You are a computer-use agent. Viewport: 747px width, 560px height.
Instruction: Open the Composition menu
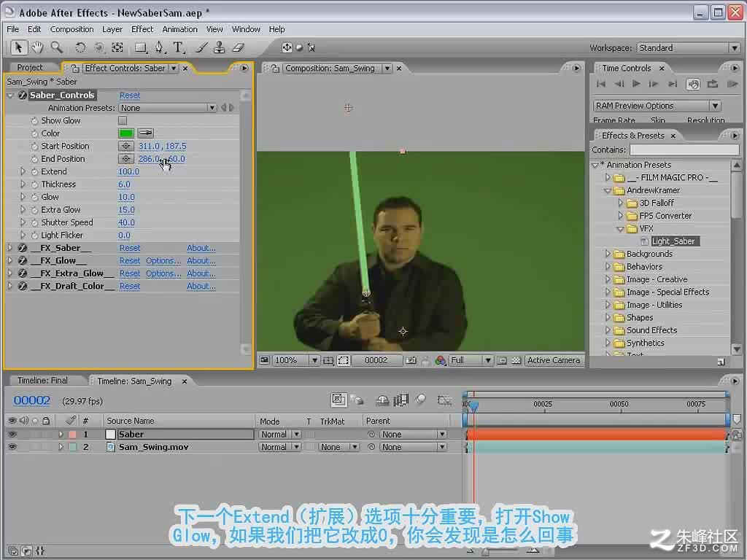click(72, 29)
